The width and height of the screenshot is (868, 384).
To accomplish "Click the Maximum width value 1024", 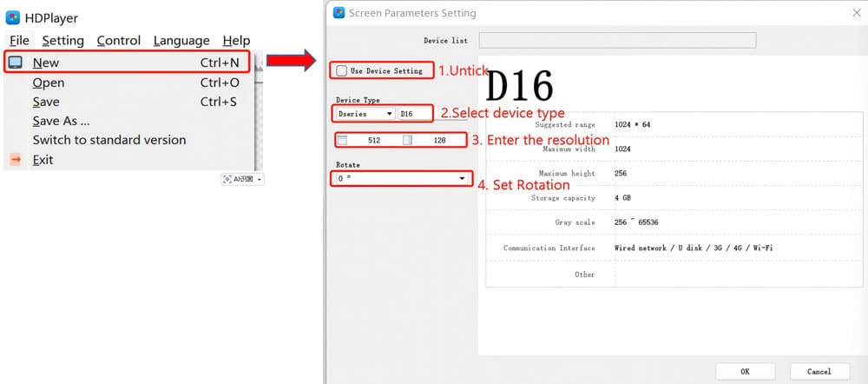I will (x=622, y=149).
